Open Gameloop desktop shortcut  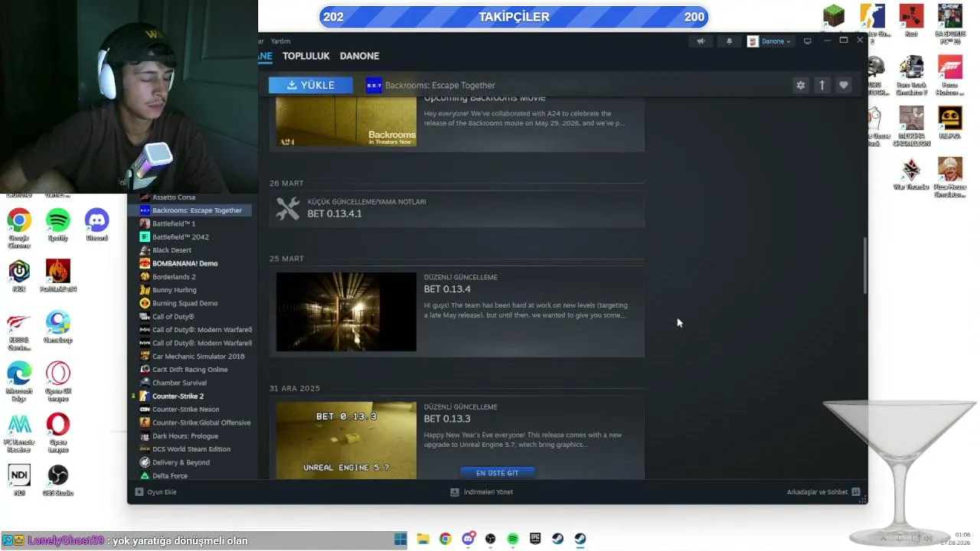[58, 327]
